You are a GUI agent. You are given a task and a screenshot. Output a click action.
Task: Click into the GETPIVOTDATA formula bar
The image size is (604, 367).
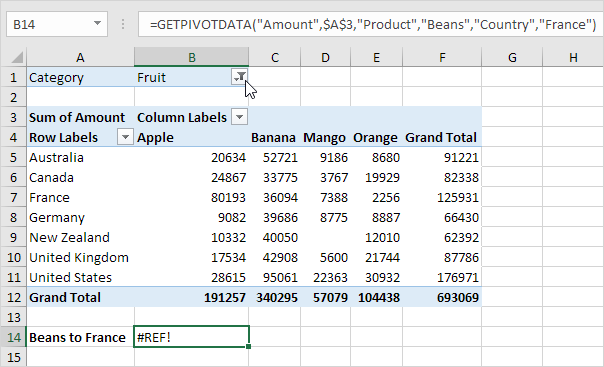point(371,24)
